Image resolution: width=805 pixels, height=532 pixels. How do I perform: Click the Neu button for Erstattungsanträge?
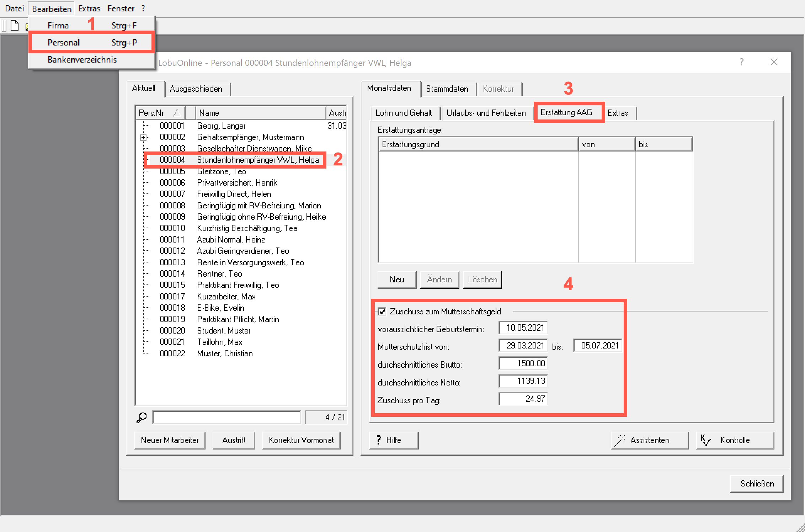(397, 280)
